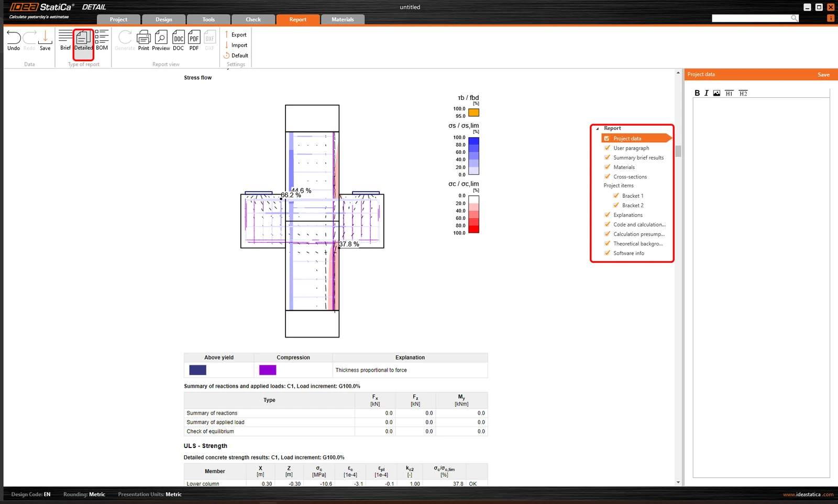Toggle Summary brief results checkbox
Viewport: 838px width, 504px height.
(607, 158)
